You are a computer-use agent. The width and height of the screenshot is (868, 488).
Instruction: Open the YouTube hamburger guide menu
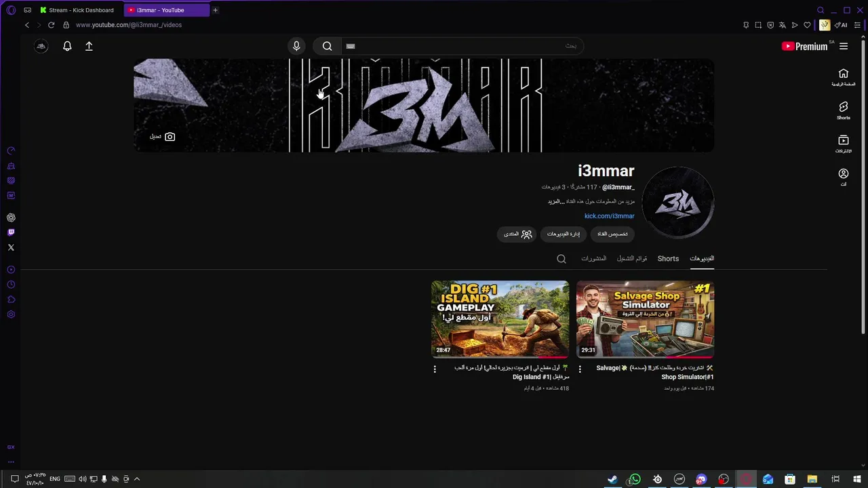click(x=844, y=46)
